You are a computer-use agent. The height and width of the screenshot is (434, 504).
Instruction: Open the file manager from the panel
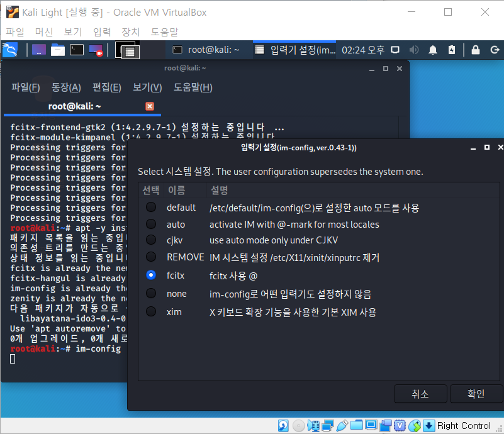coord(58,50)
